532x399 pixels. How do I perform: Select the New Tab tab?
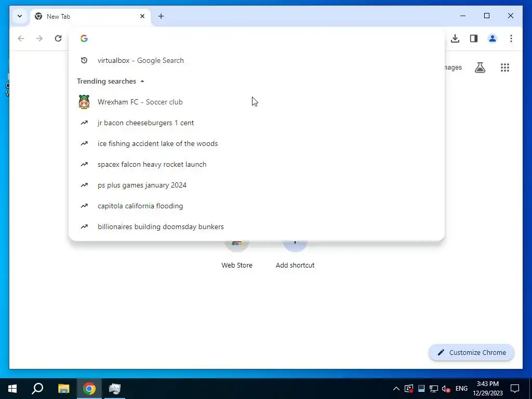click(90, 16)
